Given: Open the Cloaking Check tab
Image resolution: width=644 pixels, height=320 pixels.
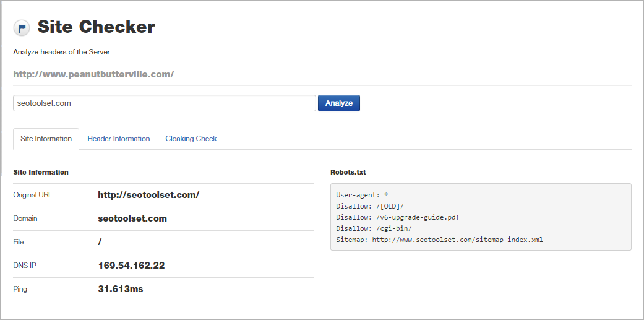Looking at the screenshot, I should click(x=191, y=139).
